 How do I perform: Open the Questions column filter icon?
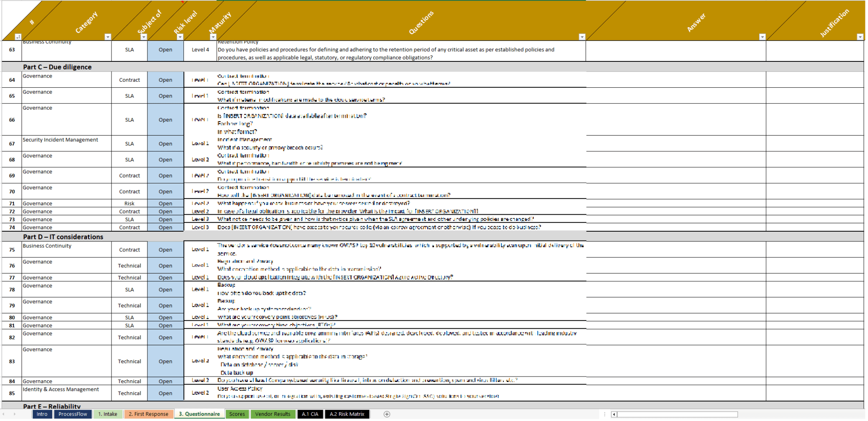[x=581, y=37]
